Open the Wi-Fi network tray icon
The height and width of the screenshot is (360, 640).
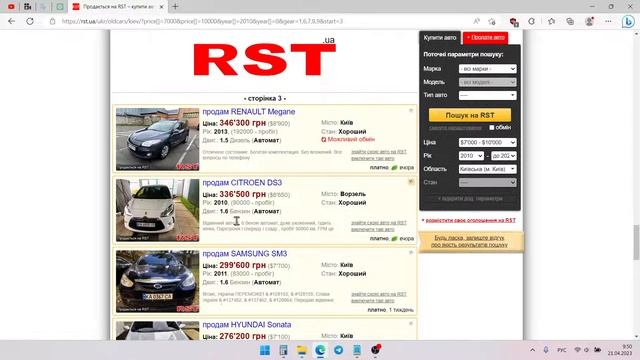coord(577,350)
